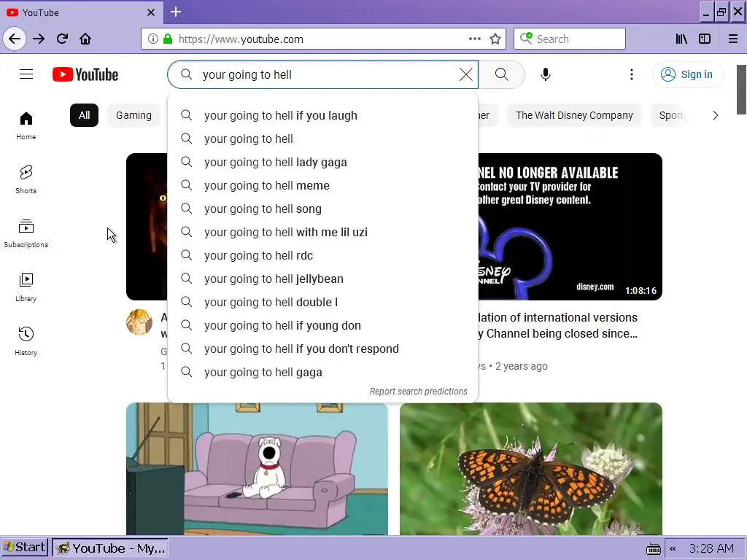Choose suggestion 'your going to hell jellybean'
This screenshot has width=747, height=560.
tap(322, 279)
